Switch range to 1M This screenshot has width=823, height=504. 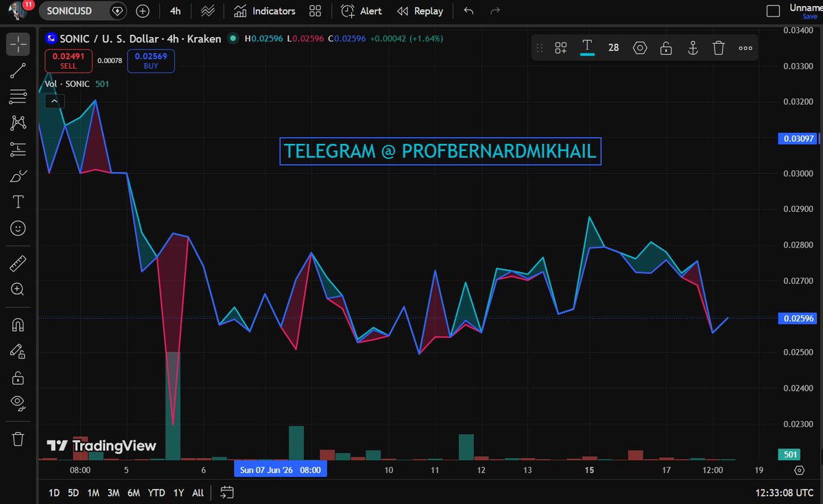pyautogui.click(x=93, y=492)
